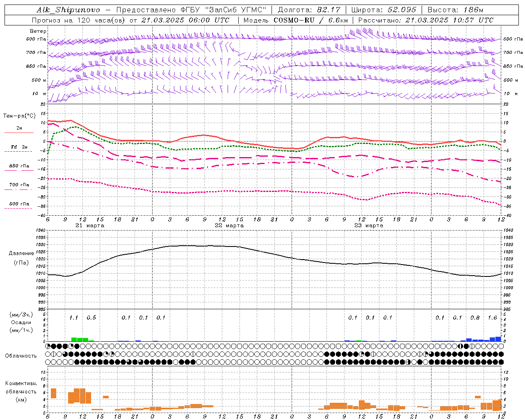Click the Высота: 186м value

click(455, 10)
